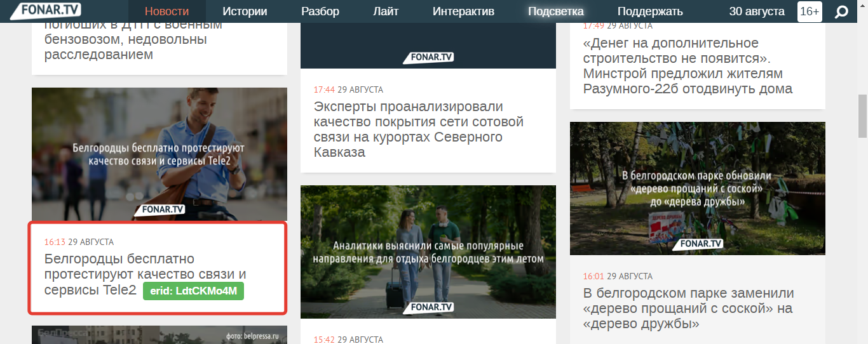Click the Поддержать link in header
The image size is (868, 344).
pyautogui.click(x=650, y=11)
